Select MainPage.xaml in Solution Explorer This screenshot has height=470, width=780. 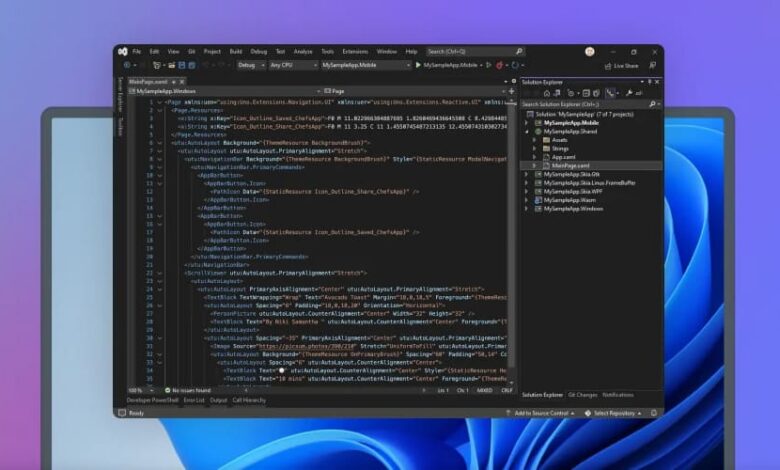pyautogui.click(x=571, y=166)
